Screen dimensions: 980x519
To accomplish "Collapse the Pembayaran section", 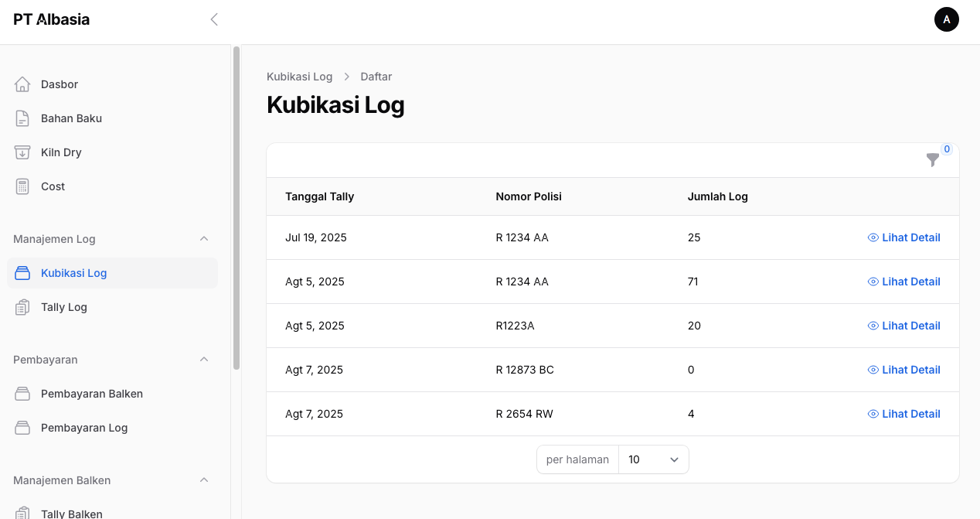I will 204,360.
